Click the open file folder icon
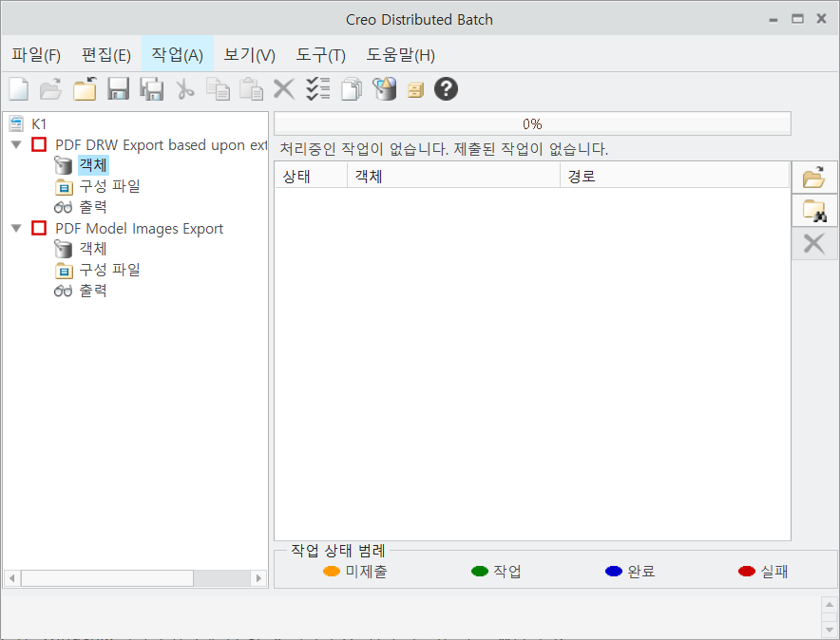 [x=51, y=89]
